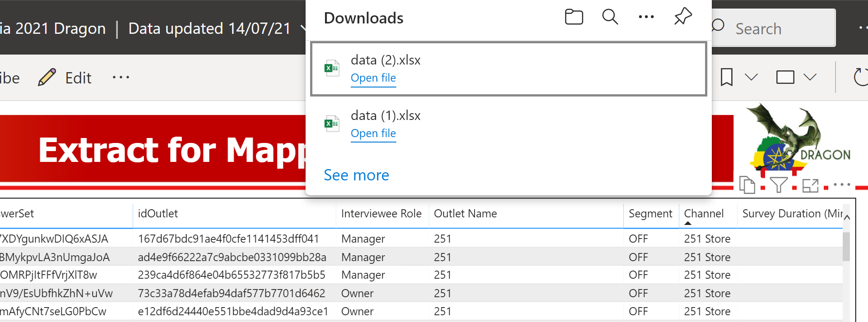Select idOutlet 167d67bdc91ae4f0cfe1141453dff041 cell

coord(234,239)
